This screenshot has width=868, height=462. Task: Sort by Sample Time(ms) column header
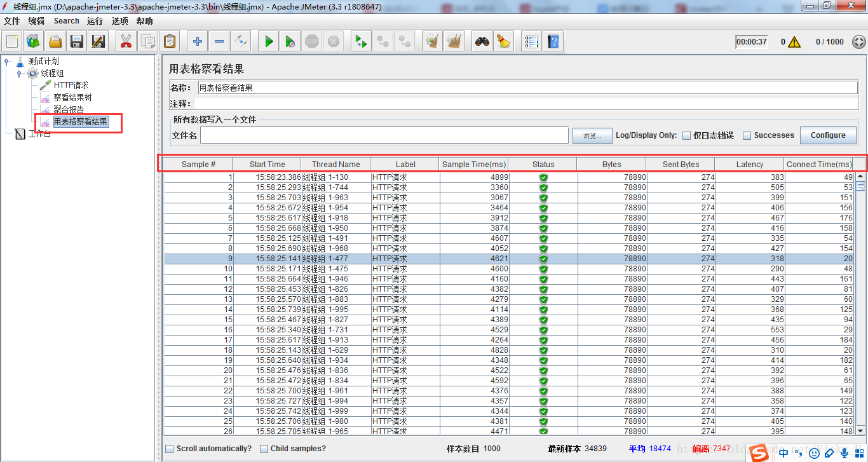click(x=473, y=164)
